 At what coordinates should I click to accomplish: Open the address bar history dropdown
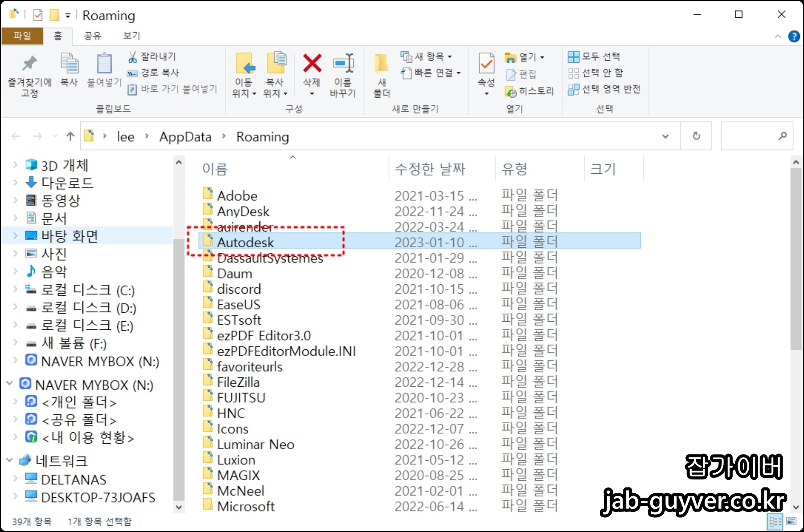(x=665, y=136)
